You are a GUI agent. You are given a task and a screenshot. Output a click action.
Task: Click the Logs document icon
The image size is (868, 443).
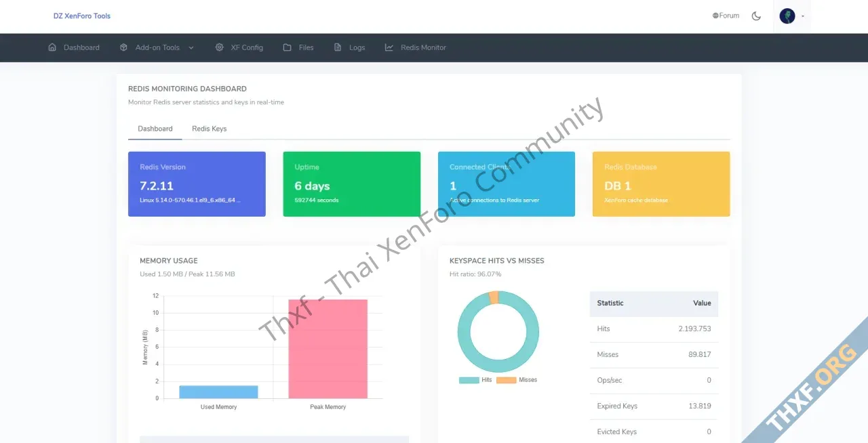pos(338,47)
